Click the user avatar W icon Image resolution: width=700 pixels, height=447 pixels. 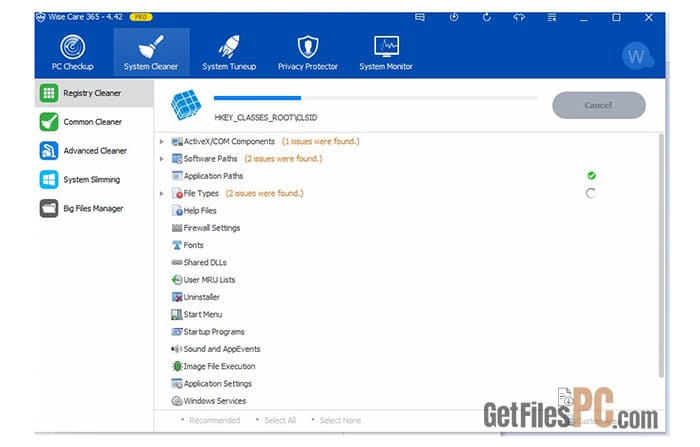click(x=637, y=56)
